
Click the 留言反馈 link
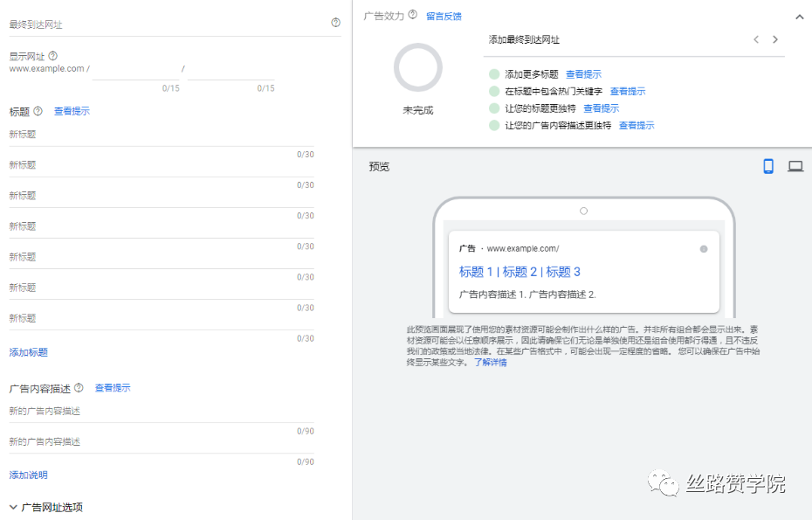click(445, 16)
